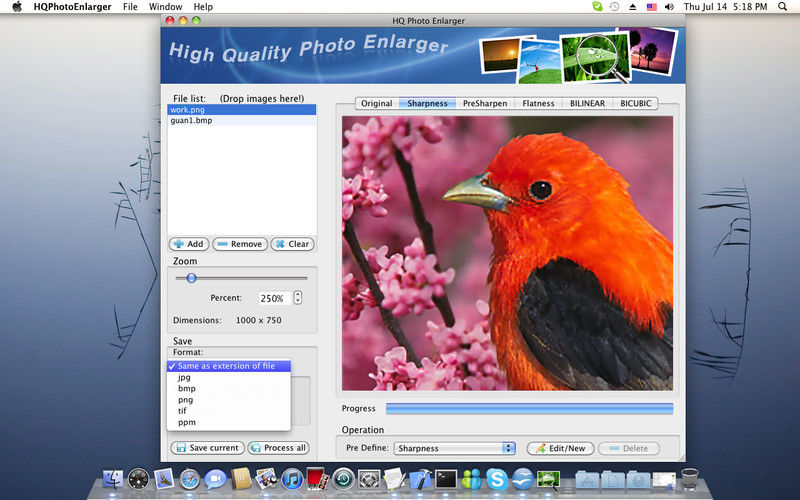Click Save current button
The height and width of the screenshot is (500, 800).
click(x=208, y=448)
